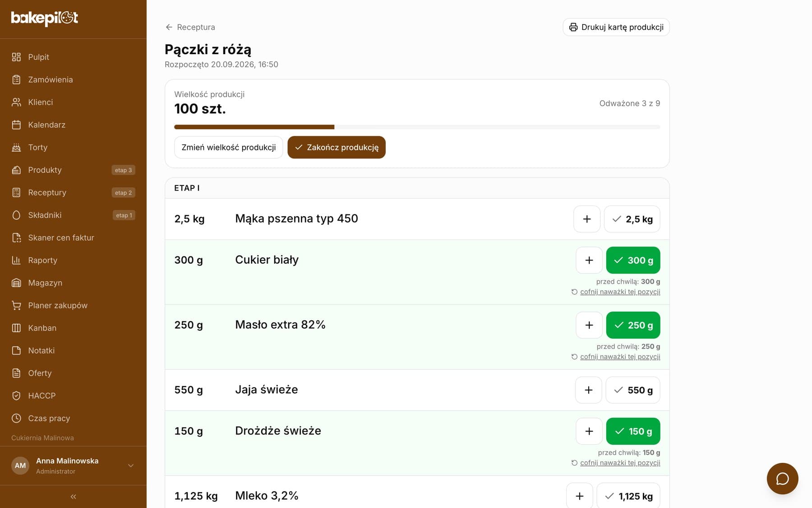
Task: Click Zakończ produkcję button
Action: 337,147
